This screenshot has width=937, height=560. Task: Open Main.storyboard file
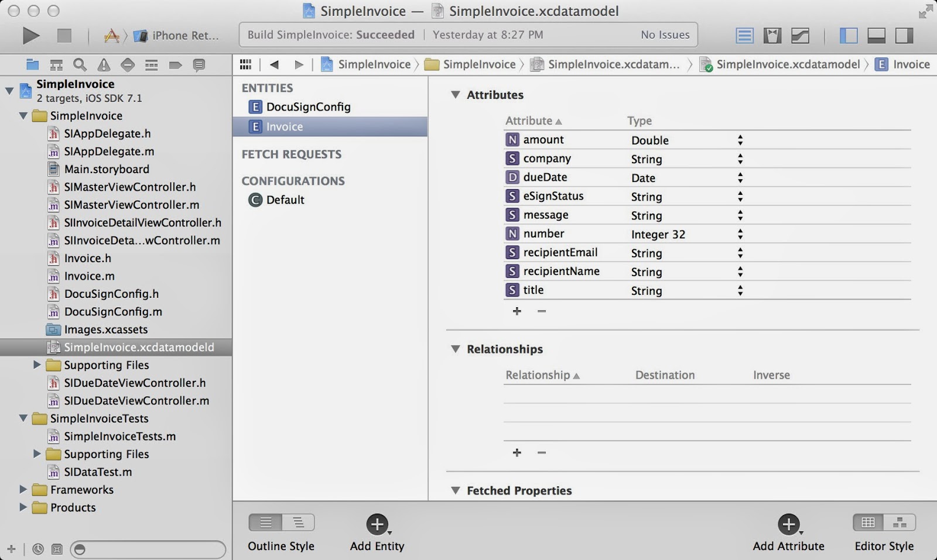107,169
